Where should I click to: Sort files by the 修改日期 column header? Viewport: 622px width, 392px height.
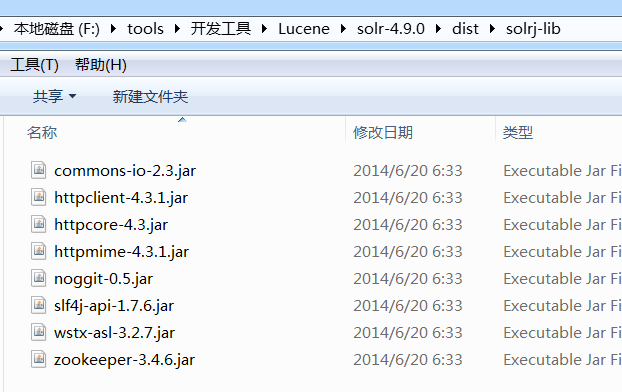point(383,133)
